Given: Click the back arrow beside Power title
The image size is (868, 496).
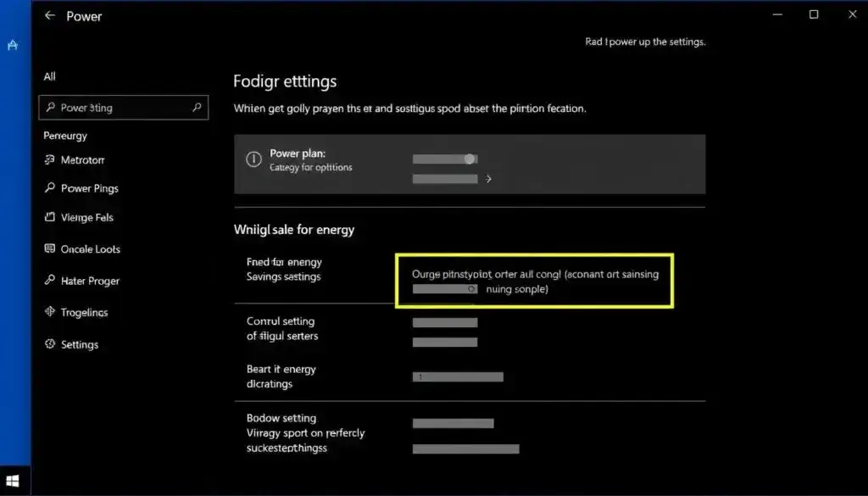Looking at the screenshot, I should (50, 15).
